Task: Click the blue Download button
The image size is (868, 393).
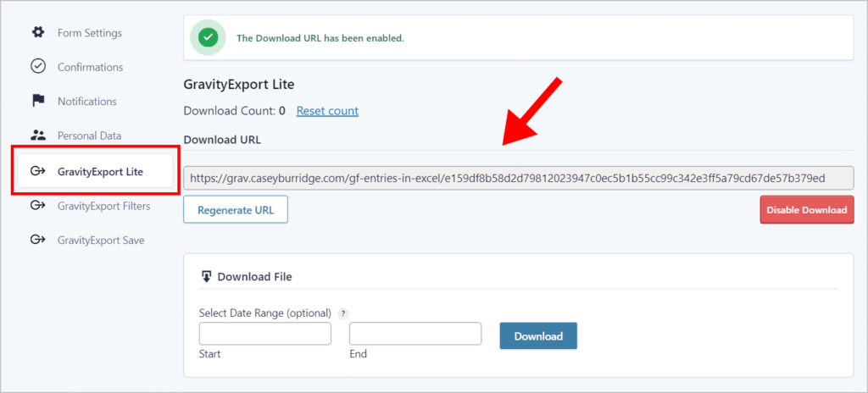Action: coord(538,336)
